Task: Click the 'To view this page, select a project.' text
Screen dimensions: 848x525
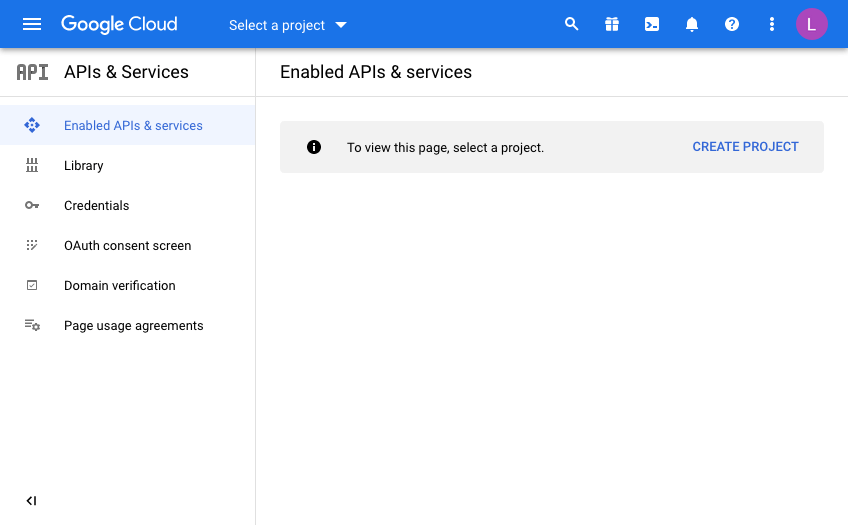Action: click(x=445, y=148)
